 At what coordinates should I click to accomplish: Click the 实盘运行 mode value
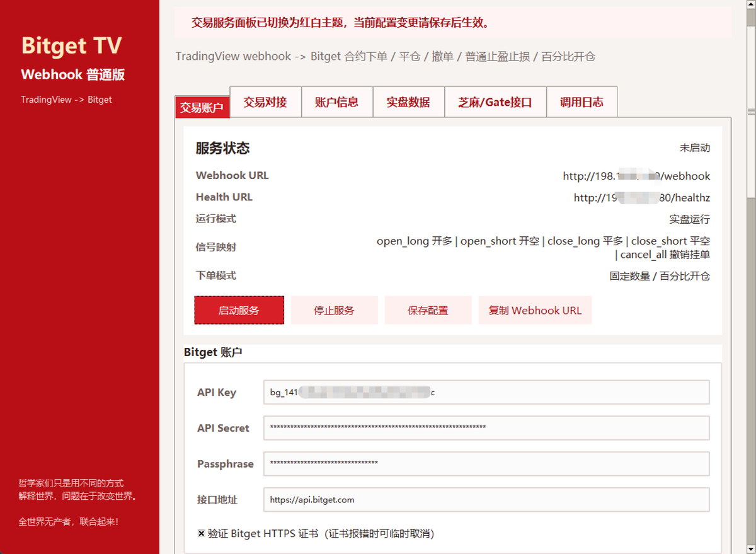[x=690, y=219]
